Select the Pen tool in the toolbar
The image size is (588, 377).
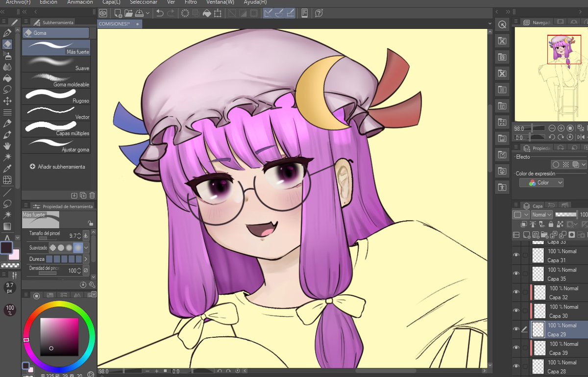point(7,33)
